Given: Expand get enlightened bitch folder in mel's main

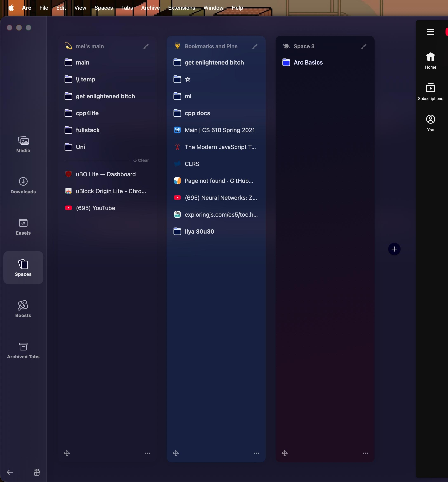Looking at the screenshot, I should point(107,96).
